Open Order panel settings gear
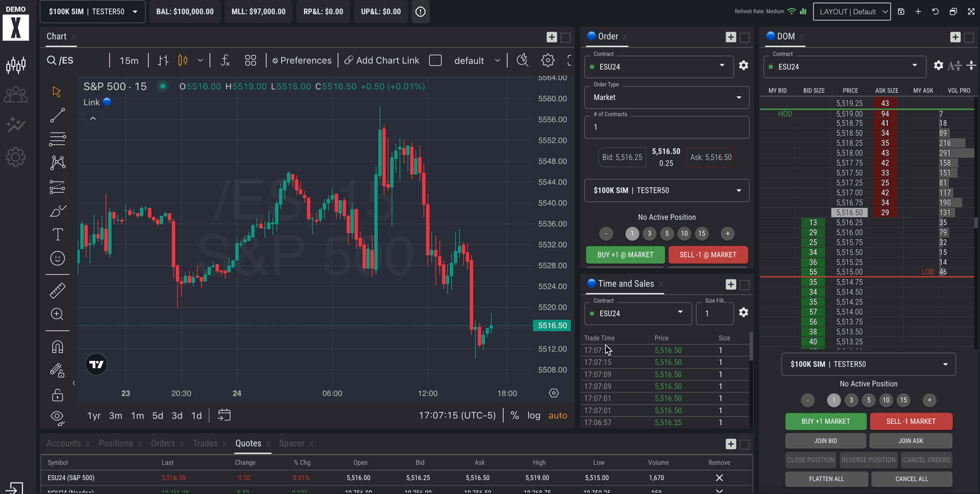Screen dimensions: 980x494 744,66
